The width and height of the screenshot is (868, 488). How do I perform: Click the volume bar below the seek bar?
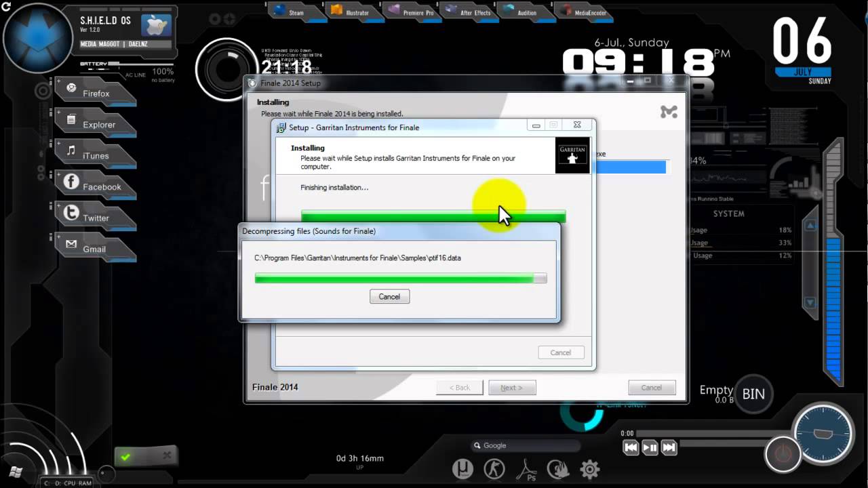click(x=723, y=443)
